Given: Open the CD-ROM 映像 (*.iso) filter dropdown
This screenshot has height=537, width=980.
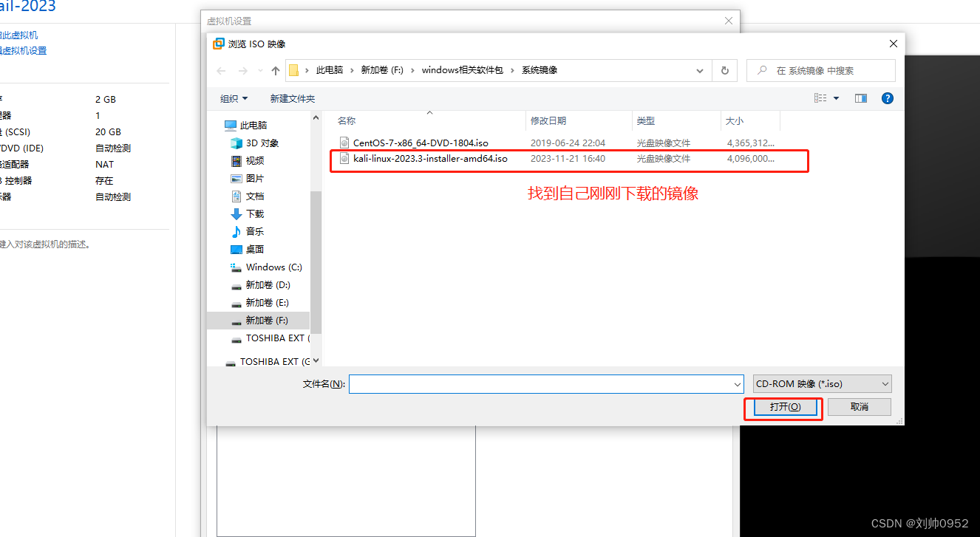Looking at the screenshot, I should pos(822,384).
